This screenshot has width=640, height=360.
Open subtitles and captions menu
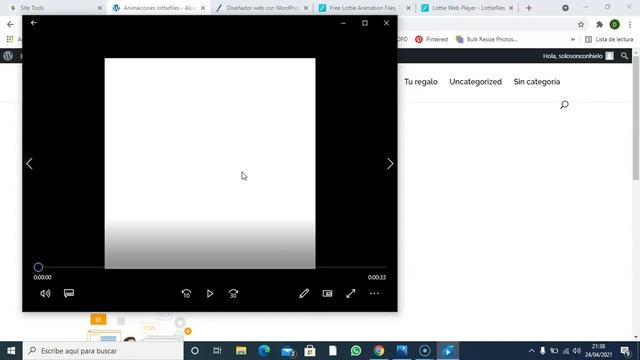click(x=69, y=293)
